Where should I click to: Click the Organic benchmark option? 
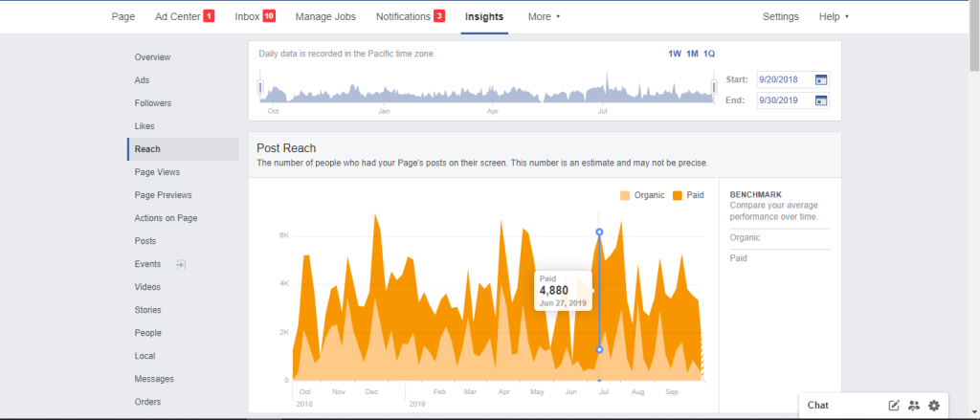coord(745,237)
